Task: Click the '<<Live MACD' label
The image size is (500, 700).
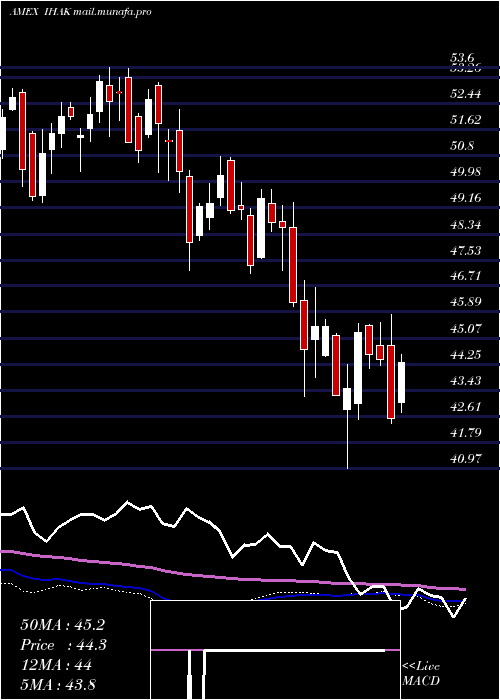Action: [x=421, y=673]
